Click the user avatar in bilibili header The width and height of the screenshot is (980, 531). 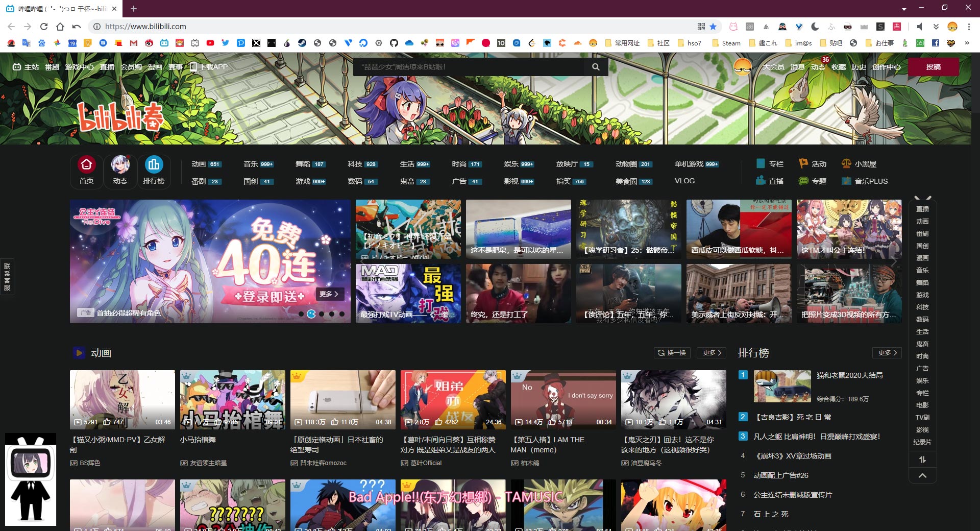[743, 67]
